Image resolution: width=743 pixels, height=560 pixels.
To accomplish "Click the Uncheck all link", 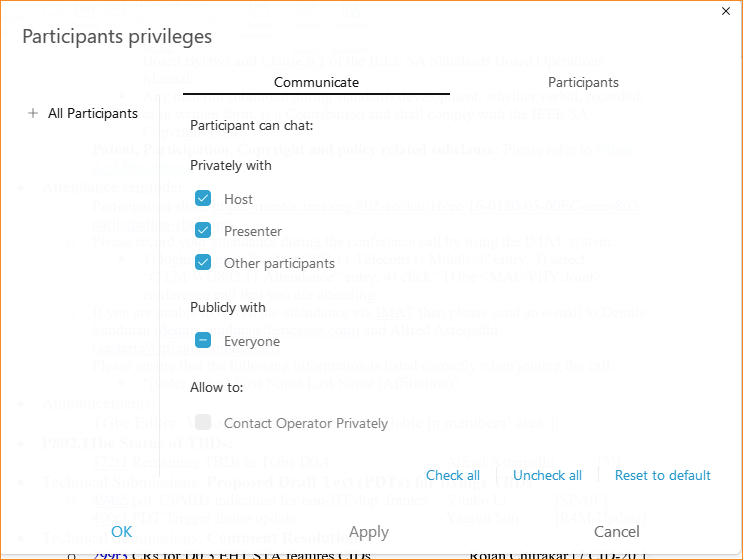I will 547,475.
